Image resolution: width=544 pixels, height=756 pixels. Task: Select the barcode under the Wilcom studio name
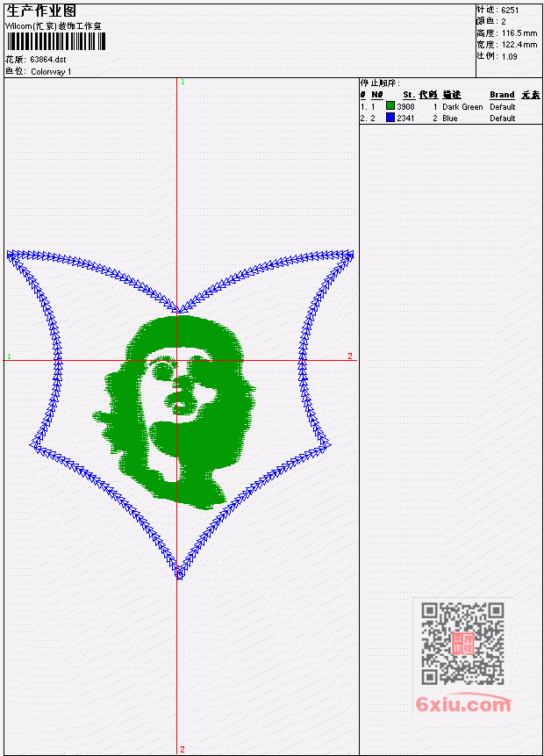click(56, 42)
